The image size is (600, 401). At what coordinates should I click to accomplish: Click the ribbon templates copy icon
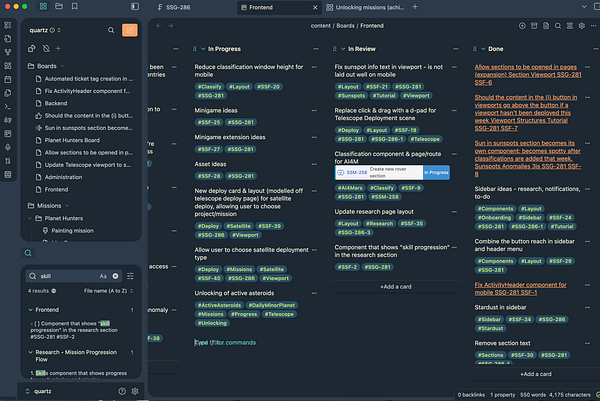[x=8, y=93]
